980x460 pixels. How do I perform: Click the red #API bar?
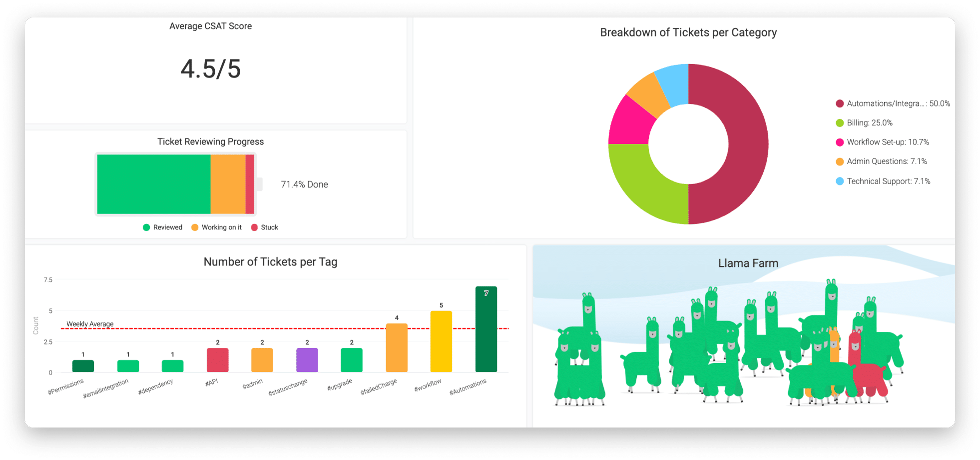click(217, 360)
